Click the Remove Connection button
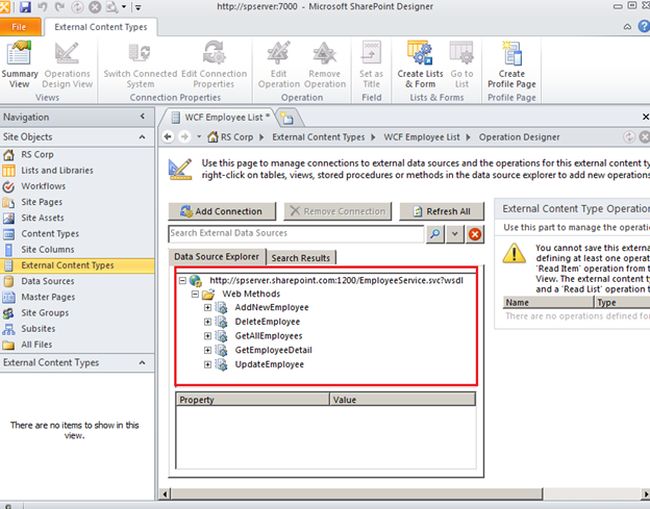This screenshot has width=650, height=509. pyautogui.click(x=337, y=211)
